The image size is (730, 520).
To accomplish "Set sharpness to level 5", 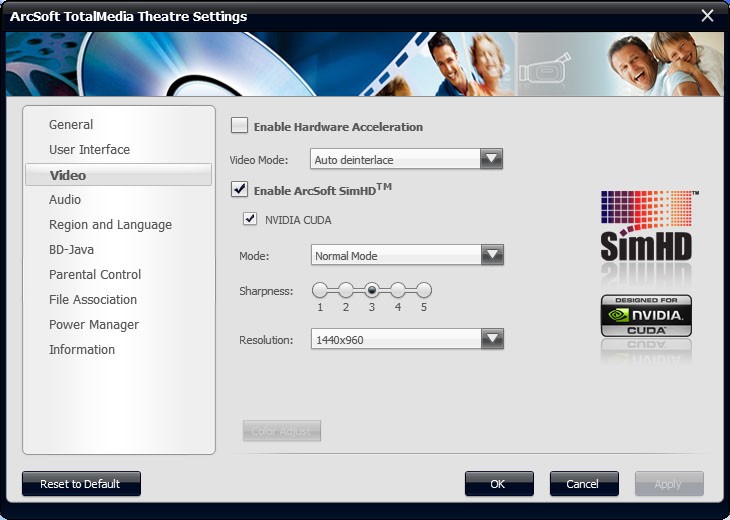I will click(x=424, y=290).
